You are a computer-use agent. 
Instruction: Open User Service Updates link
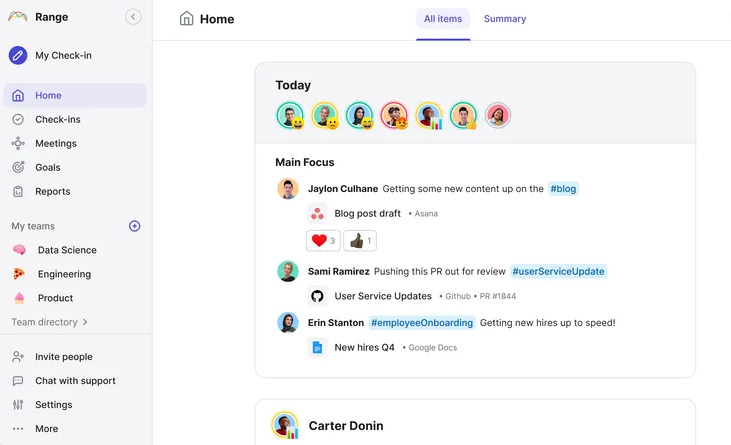pos(383,296)
